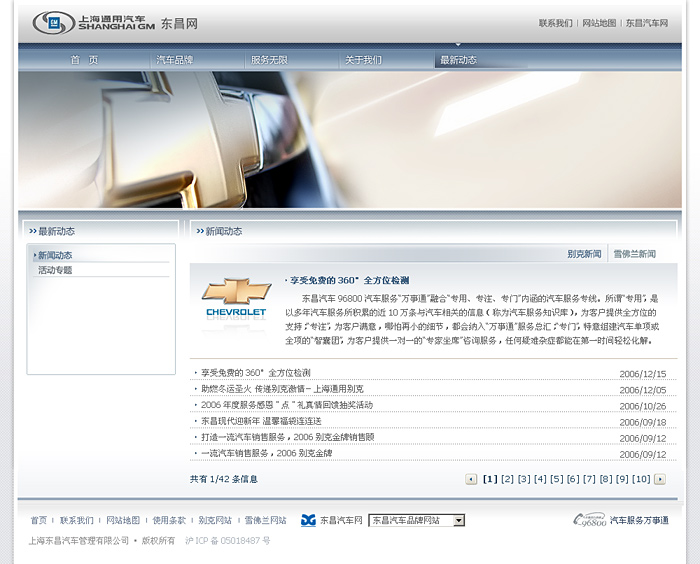Select 最新动态 navigation menu

[x=458, y=60]
